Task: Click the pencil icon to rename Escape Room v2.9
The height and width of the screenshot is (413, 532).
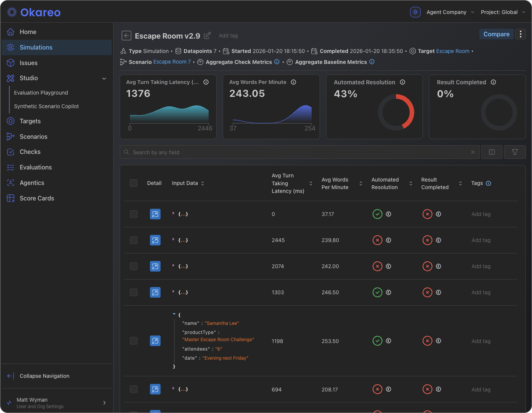Action: coord(207,35)
